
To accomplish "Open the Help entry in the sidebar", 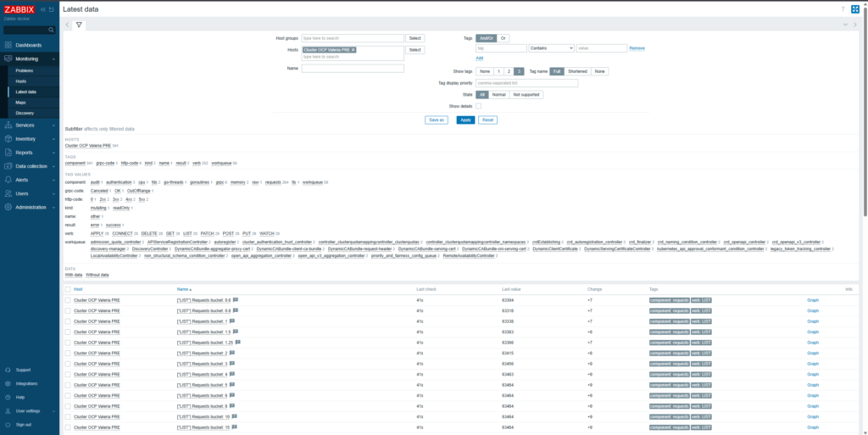I will click(20, 398).
